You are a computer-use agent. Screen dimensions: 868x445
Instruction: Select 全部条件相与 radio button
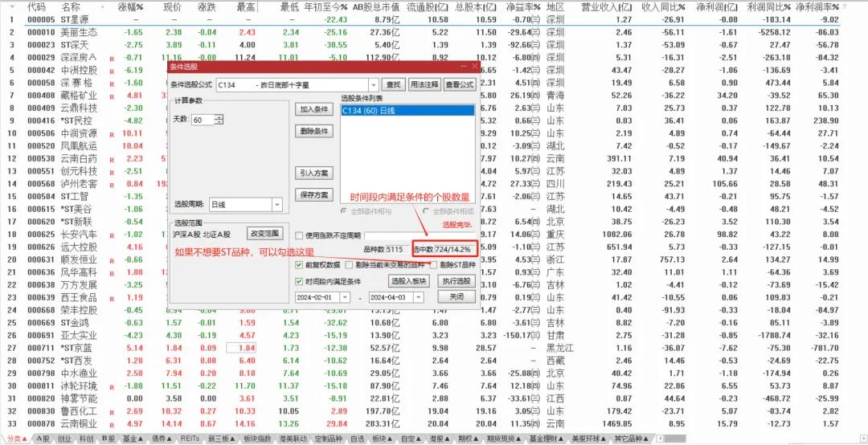tap(344, 211)
